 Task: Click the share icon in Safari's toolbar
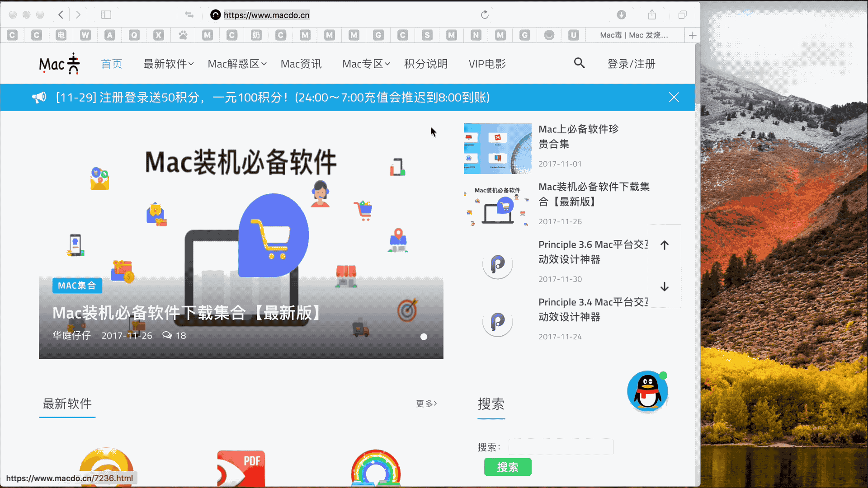[x=651, y=14]
